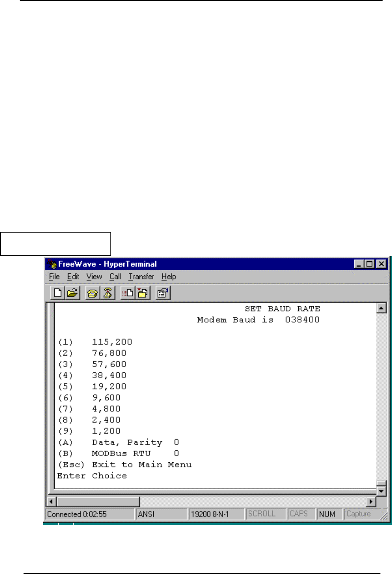Click the horizontal scrollbar right arrow
Screen dimensions: 392x574
[371, 501]
